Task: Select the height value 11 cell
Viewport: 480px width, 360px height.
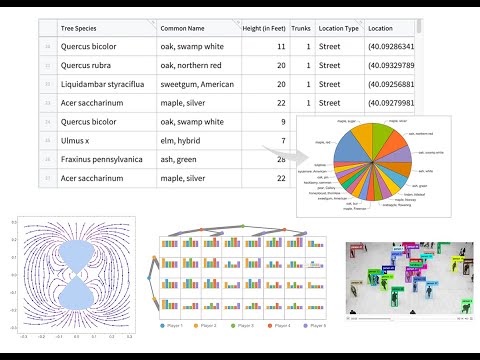Action: (266, 46)
